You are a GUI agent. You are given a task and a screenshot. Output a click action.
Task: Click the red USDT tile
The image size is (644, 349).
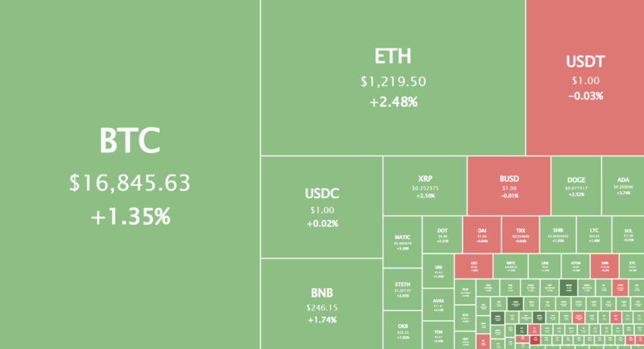[x=585, y=77]
